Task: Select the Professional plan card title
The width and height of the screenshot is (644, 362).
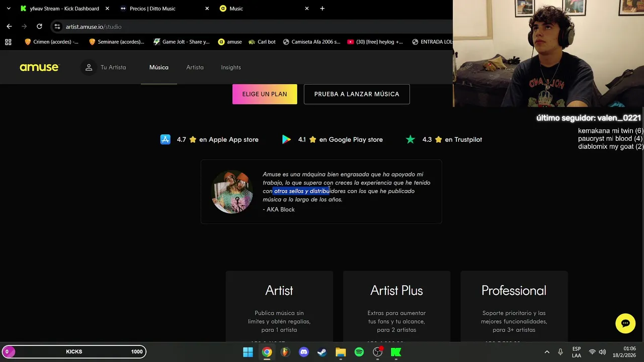Action: tap(514, 290)
